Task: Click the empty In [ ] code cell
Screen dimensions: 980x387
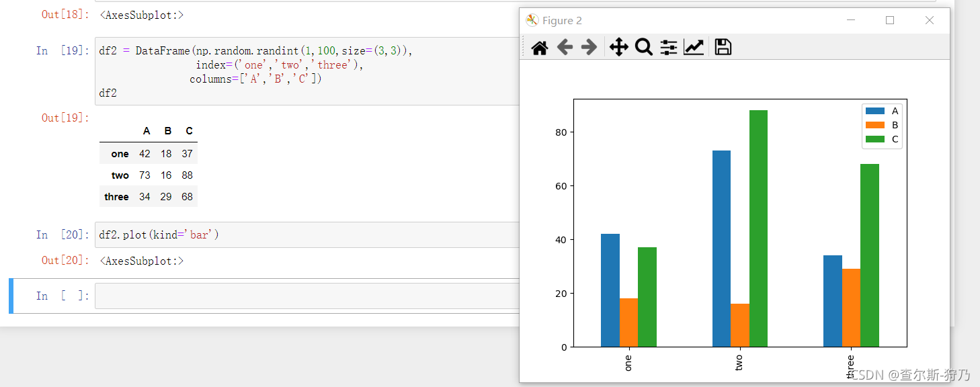Action: point(308,296)
